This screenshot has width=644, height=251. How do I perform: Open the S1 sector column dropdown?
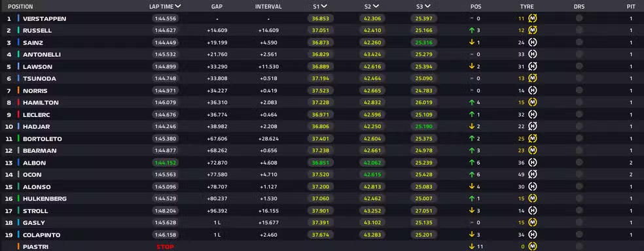(x=324, y=6)
